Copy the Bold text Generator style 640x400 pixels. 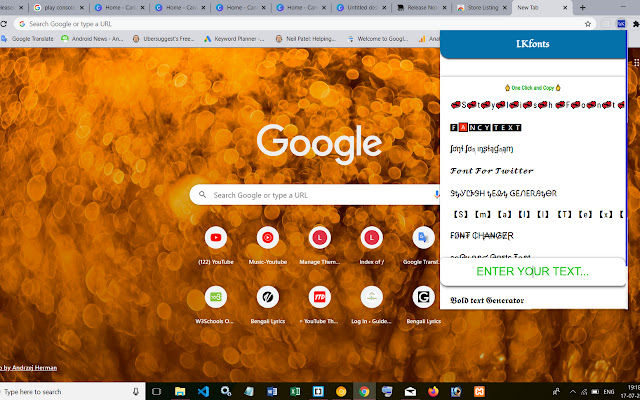tap(487, 300)
